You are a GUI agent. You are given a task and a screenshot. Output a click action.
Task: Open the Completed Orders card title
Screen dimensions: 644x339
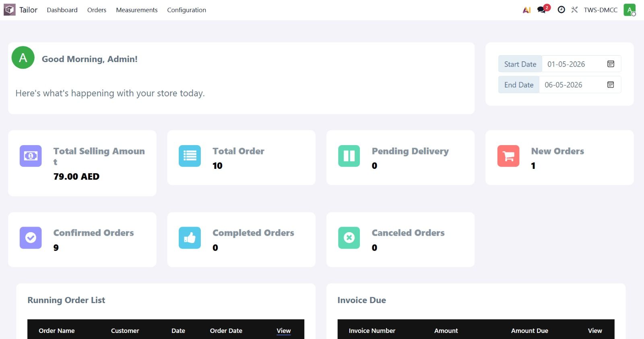[x=253, y=233]
